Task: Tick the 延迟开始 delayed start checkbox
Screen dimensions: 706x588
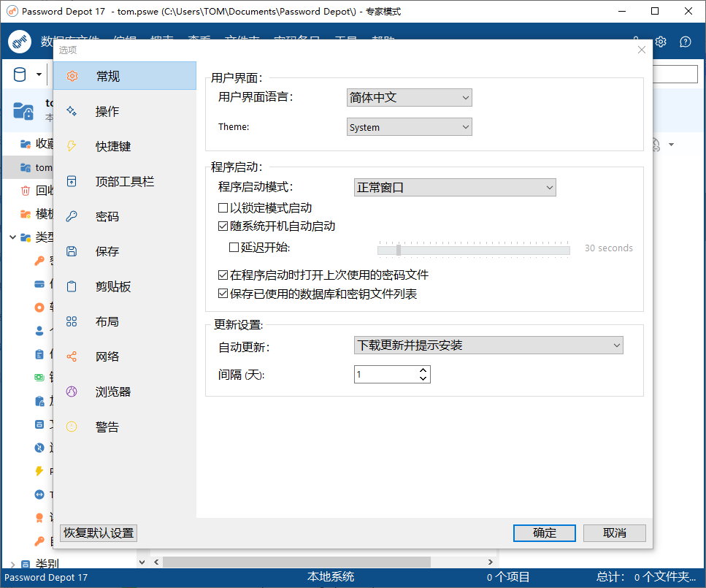Action: pos(234,247)
